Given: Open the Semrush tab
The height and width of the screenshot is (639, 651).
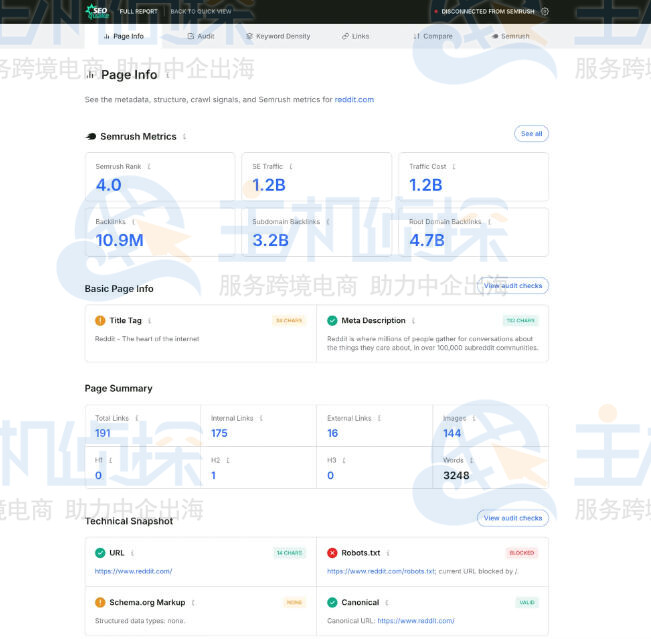Looking at the screenshot, I should [x=510, y=36].
